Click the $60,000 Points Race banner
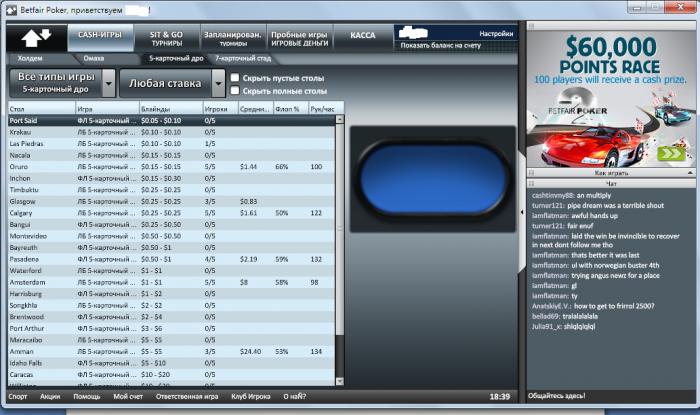Viewport: 700px width, 415px height. pyautogui.click(x=611, y=99)
